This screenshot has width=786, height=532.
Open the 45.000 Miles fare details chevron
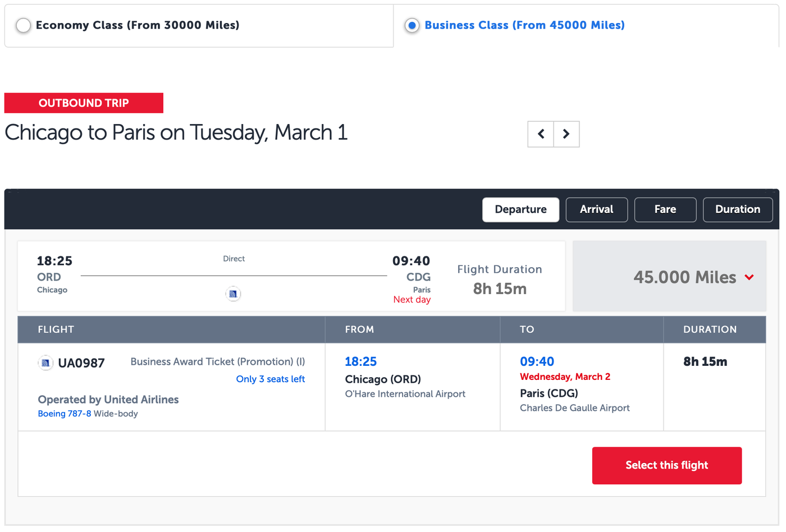pyautogui.click(x=750, y=277)
